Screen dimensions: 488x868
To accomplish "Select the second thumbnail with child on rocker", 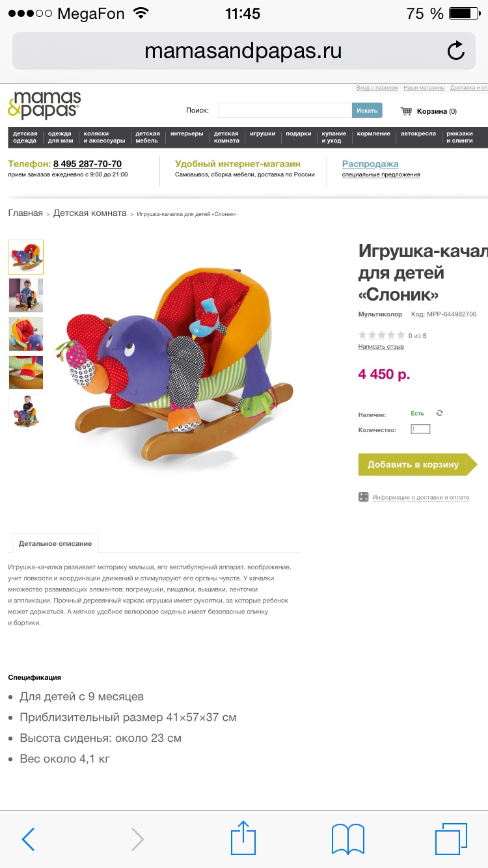I will tap(26, 295).
